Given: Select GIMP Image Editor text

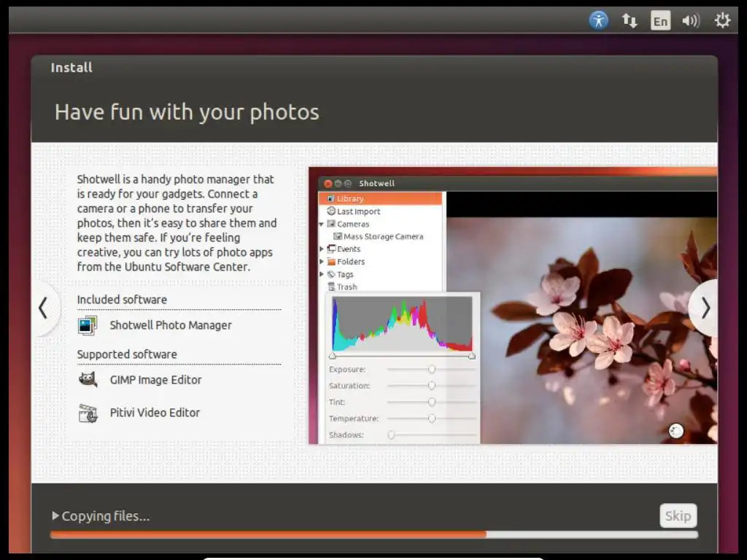Looking at the screenshot, I should 156,380.
